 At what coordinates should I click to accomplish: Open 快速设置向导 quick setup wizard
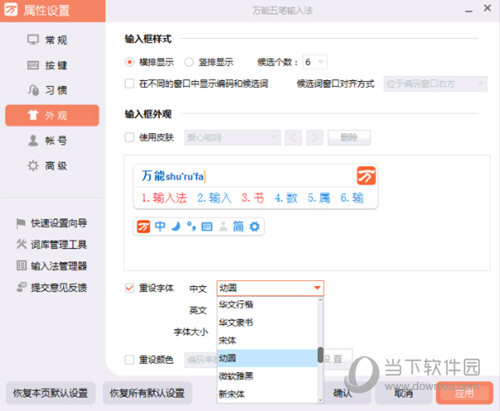click(52, 223)
